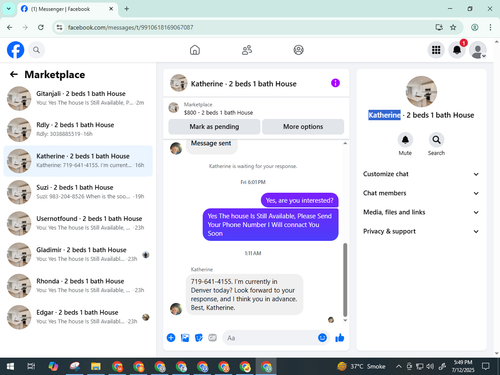500x375 pixels.
Task: Select Katherine chat in the conversation list
Action: click(78, 161)
